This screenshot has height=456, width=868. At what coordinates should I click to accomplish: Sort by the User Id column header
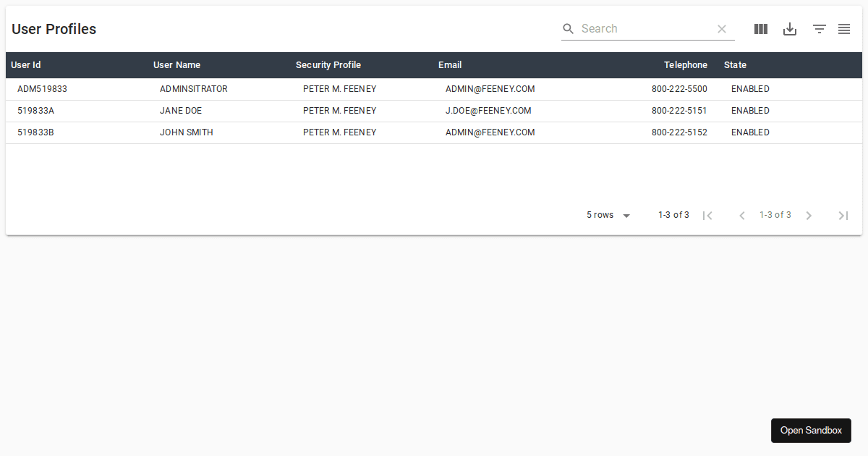[25, 64]
